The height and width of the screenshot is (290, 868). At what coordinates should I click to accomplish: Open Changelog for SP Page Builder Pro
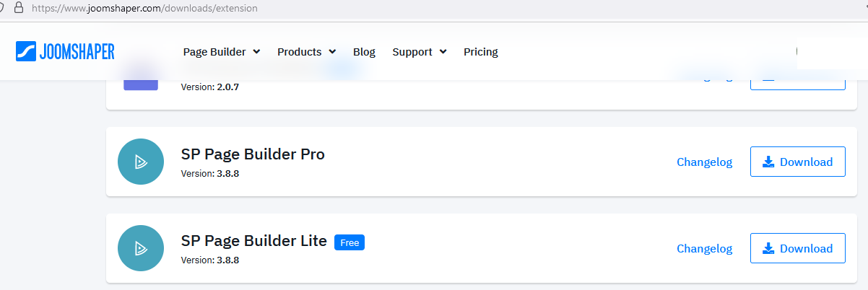point(704,162)
